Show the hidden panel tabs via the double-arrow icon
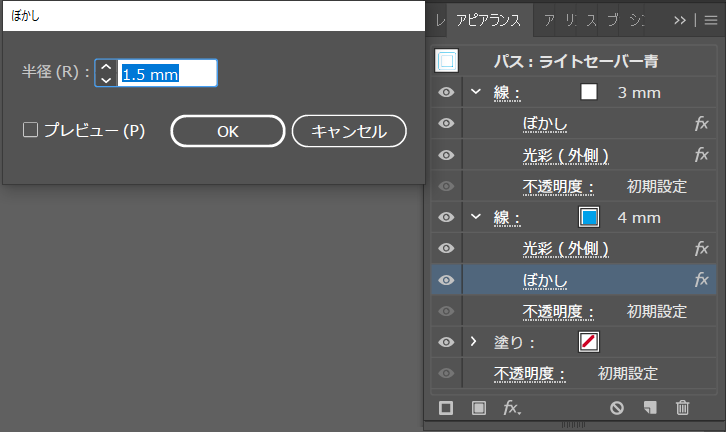726x432 pixels. [680, 20]
